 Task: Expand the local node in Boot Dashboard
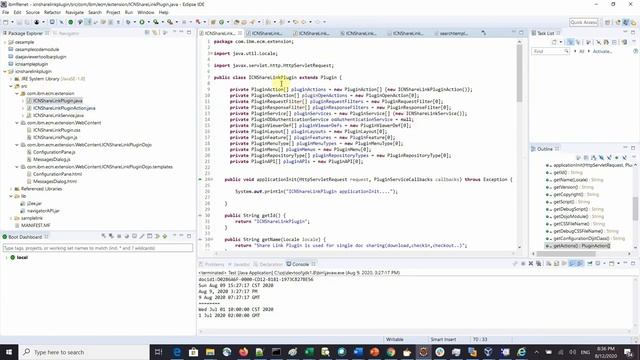6,258
